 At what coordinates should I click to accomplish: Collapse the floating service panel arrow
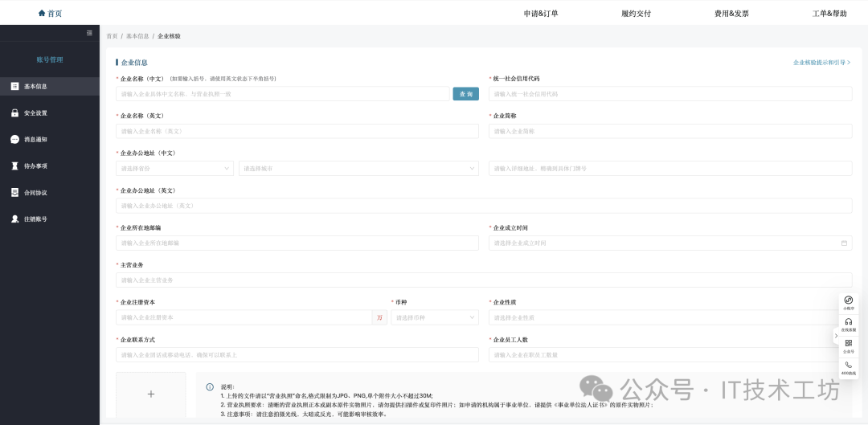(836, 336)
